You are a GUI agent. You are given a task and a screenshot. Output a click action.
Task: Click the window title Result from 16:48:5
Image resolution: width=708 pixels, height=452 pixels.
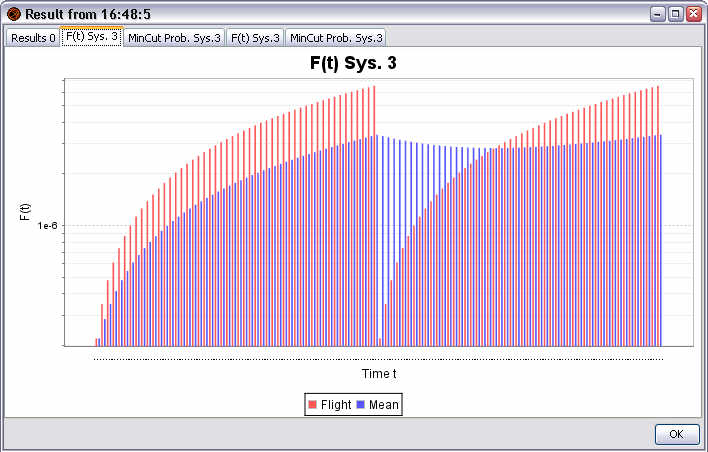tap(88, 14)
